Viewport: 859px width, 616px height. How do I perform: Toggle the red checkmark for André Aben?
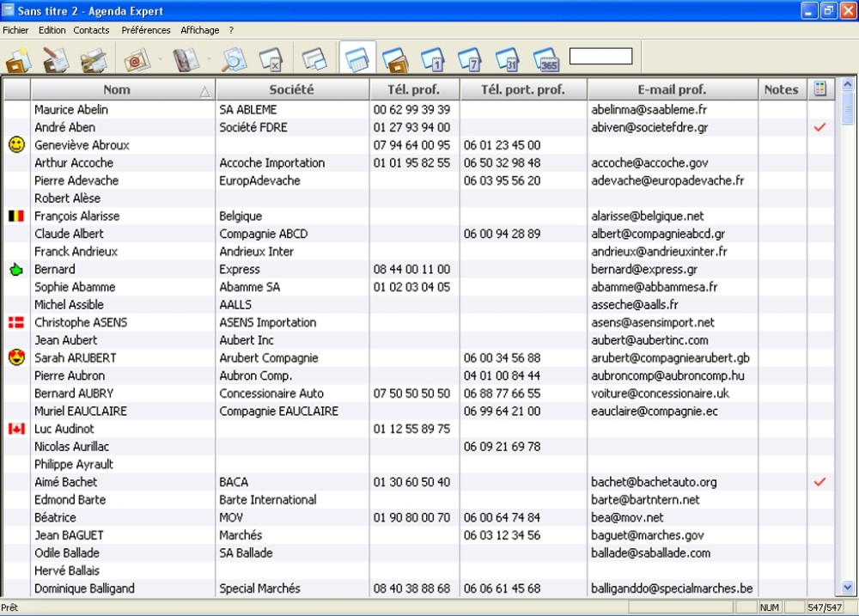(819, 127)
